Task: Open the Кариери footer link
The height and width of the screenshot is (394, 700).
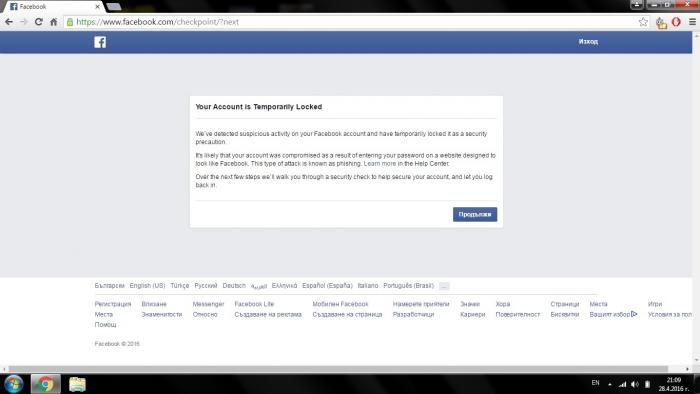Action: (x=472, y=315)
